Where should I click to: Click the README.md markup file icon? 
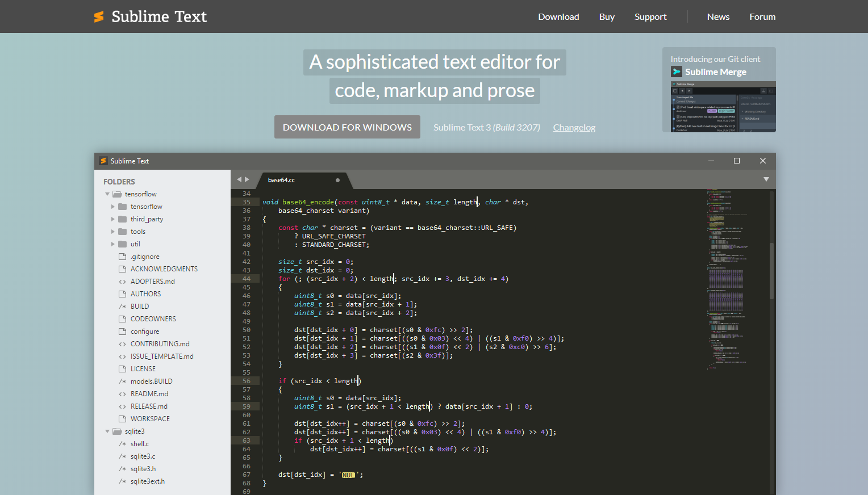122,394
